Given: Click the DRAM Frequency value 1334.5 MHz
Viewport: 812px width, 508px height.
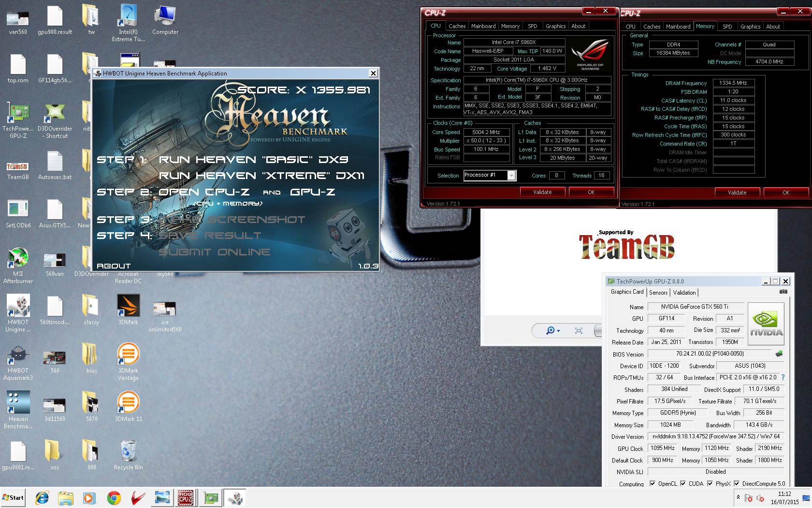Looking at the screenshot, I should point(733,83).
